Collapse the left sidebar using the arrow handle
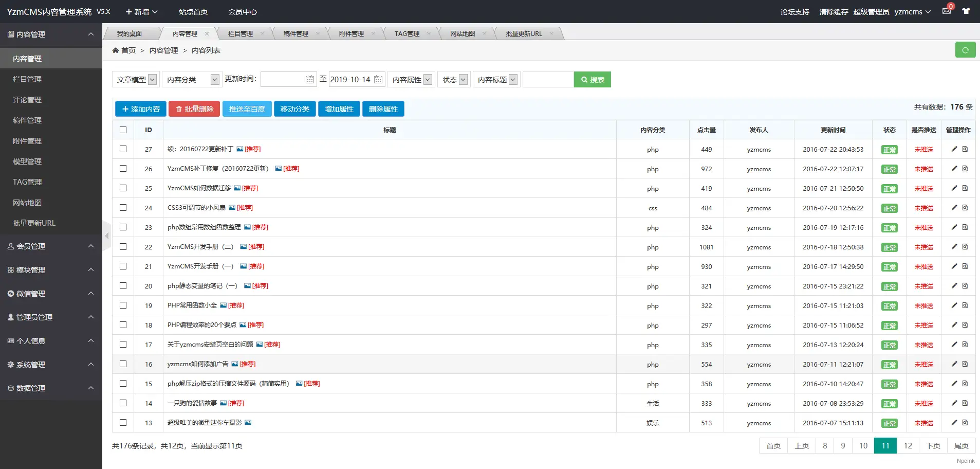Image resolution: width=980 pixels, height=469 pixels. (106, 236)
